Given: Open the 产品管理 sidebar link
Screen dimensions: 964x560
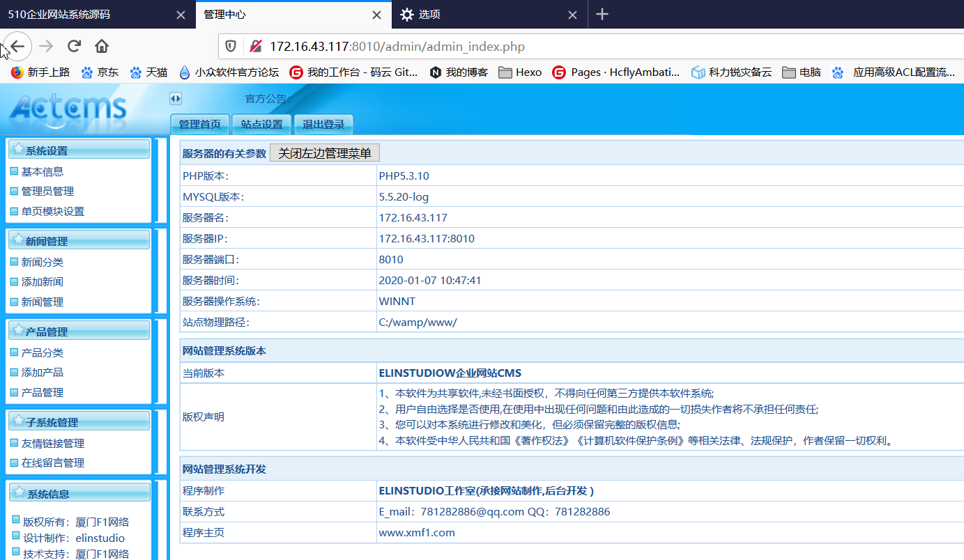Looking at the screenshot, I should (43, 392).
